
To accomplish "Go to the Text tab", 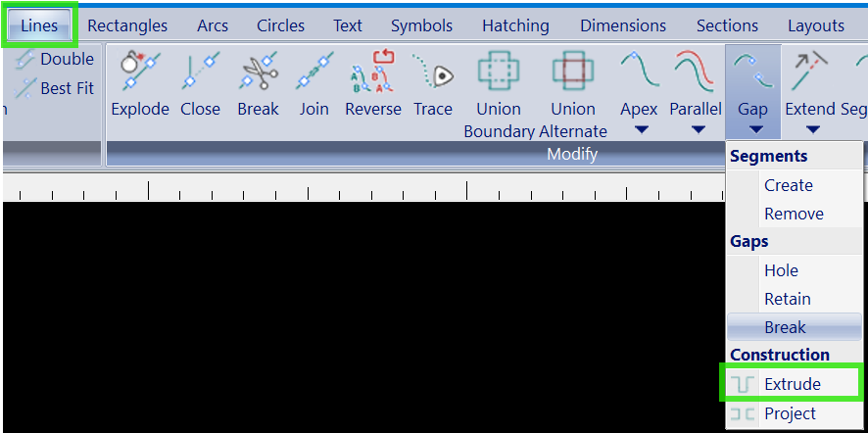I will [348, 25].
